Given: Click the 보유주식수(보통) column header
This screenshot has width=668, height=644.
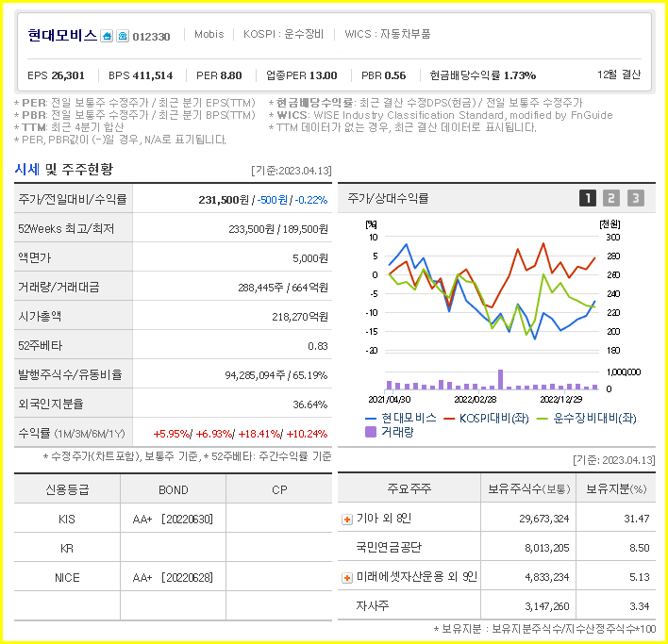Looking at the screenshot, I should (528, 488).
